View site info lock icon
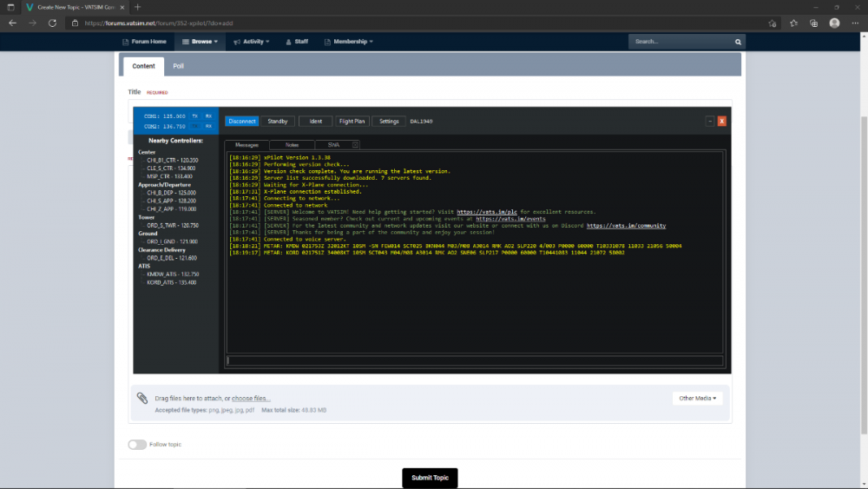This screenshot has height=489, width=868. point(75,23)
